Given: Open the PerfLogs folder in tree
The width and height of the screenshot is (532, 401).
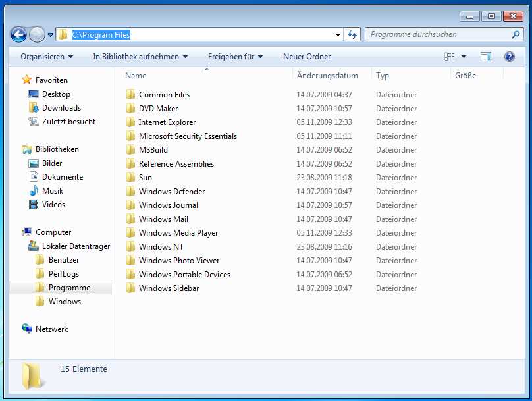Looking at the screenshot, I should coord(64,274).
